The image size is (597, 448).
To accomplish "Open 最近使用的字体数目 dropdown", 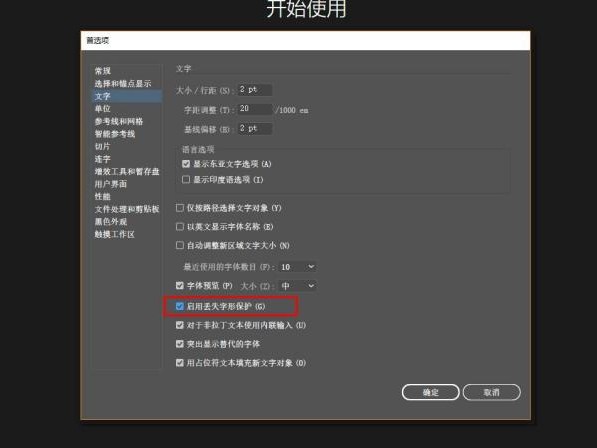I will tap(297, 267).
